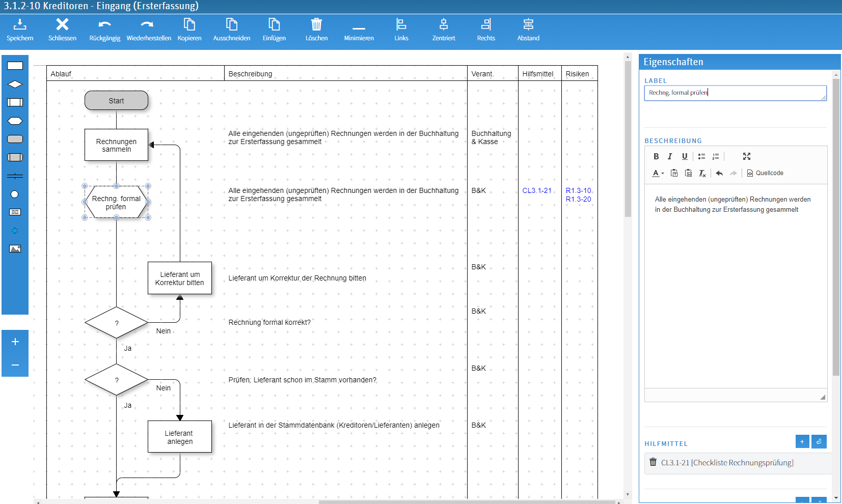Toggle underline formatting in the description editor
This screenshot has width=842, height=504.
(x=685, y=156)
